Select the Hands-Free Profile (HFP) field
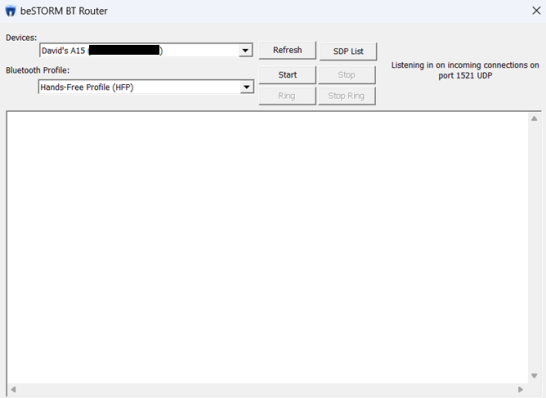546x398 pixels. click(146, 87)
